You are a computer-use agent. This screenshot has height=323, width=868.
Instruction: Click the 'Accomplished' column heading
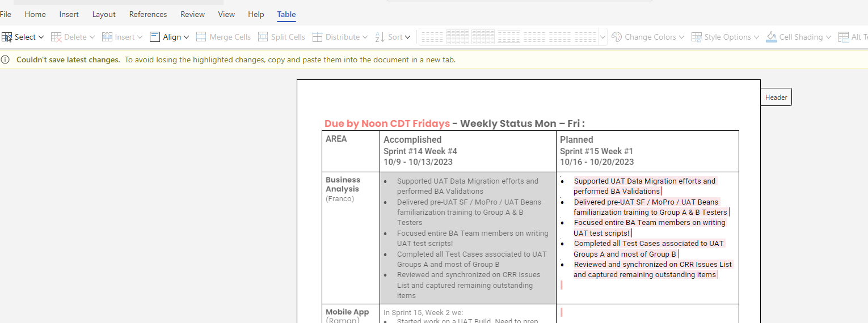412,139
